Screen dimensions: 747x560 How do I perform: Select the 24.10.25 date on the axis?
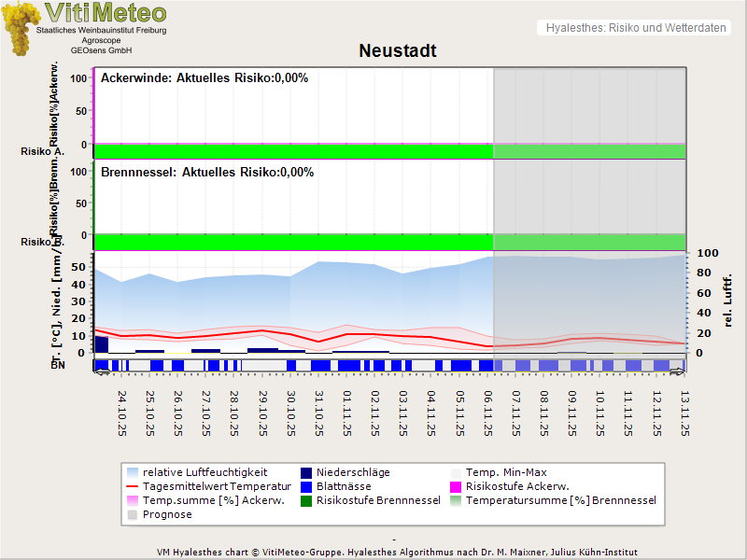click(121, 411)
